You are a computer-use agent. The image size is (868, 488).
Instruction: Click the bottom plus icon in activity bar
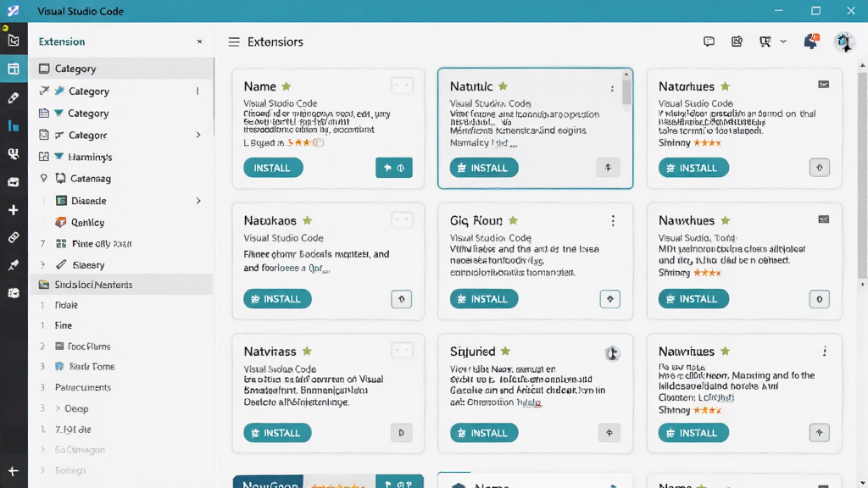click(x=14, y=471)
